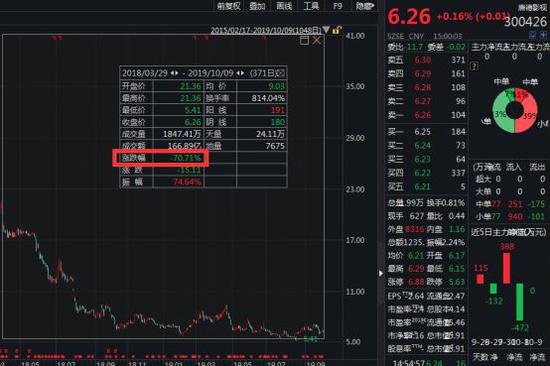Click the 小单 flow row showing 940
This screenshot has width=550, height=366.
510,217
